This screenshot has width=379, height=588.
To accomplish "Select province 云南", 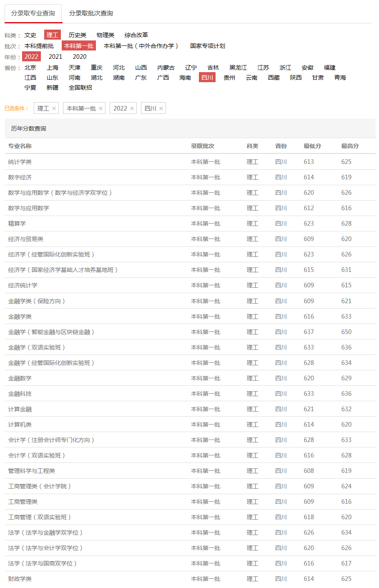I will click(x=251, y=78).
